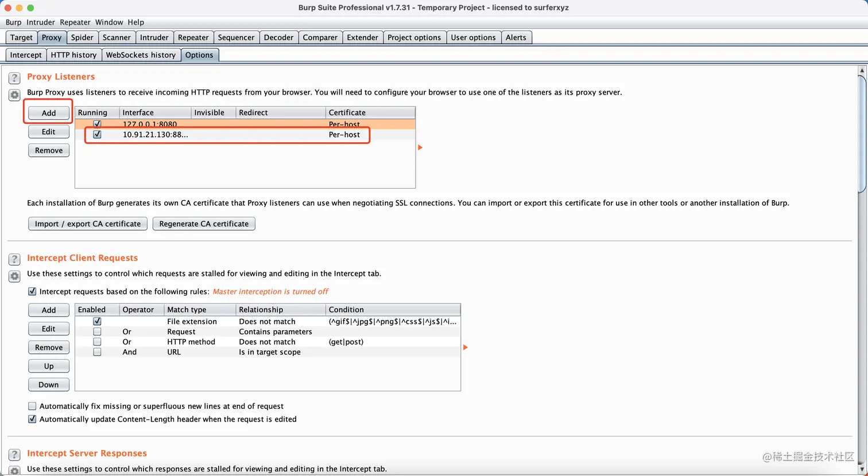The width and height of the screenshot is (868, 476).
Task: Select the 'Contains parameters' relationship cell
Action: (281, 331)
